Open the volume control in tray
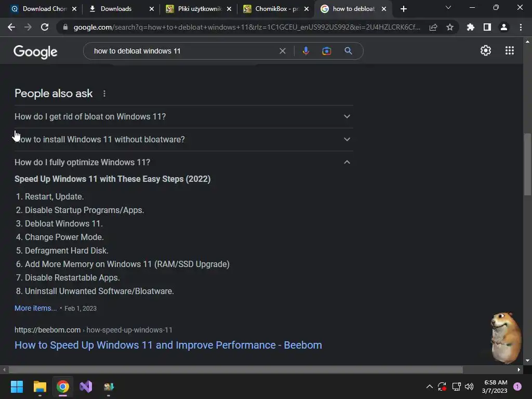532x399 pixels. click(x=469, y=387)
